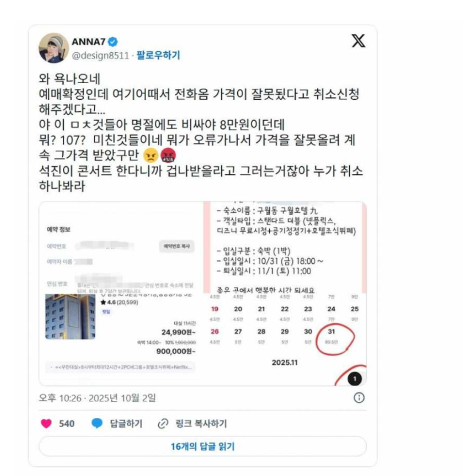Select calendar date 26
This screenshot has height=476, width=463.
pyautogui.click(x=214, y=331)
